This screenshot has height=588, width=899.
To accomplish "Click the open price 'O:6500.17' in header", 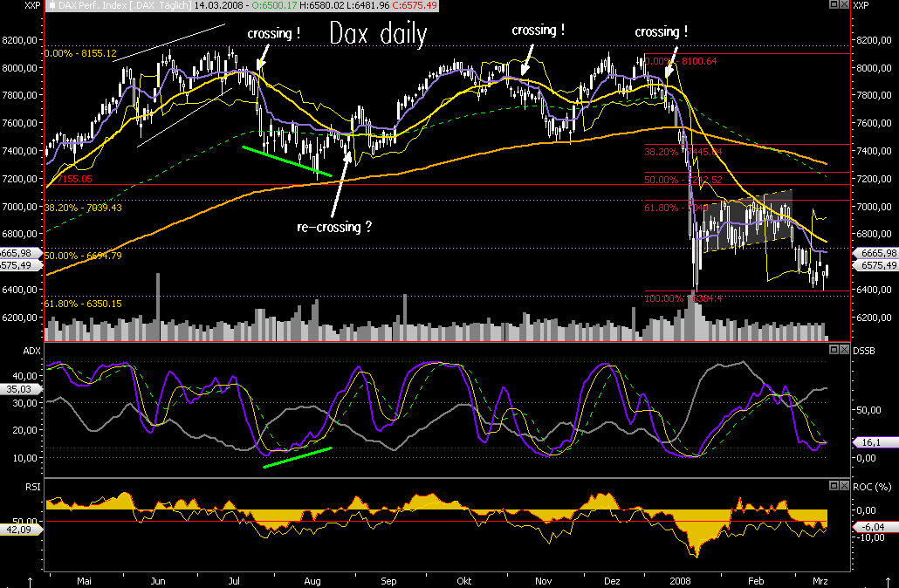I will point(274,6).
